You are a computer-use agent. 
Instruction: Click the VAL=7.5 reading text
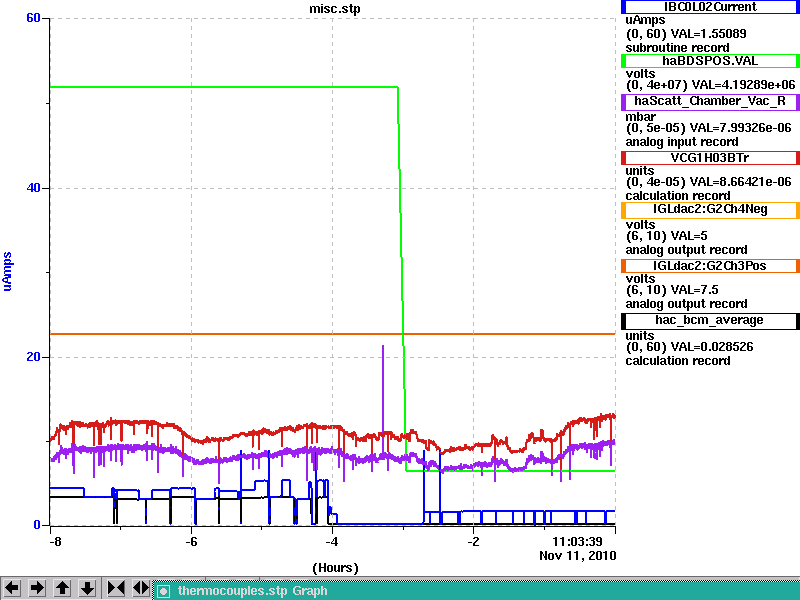tap(694, 290)
